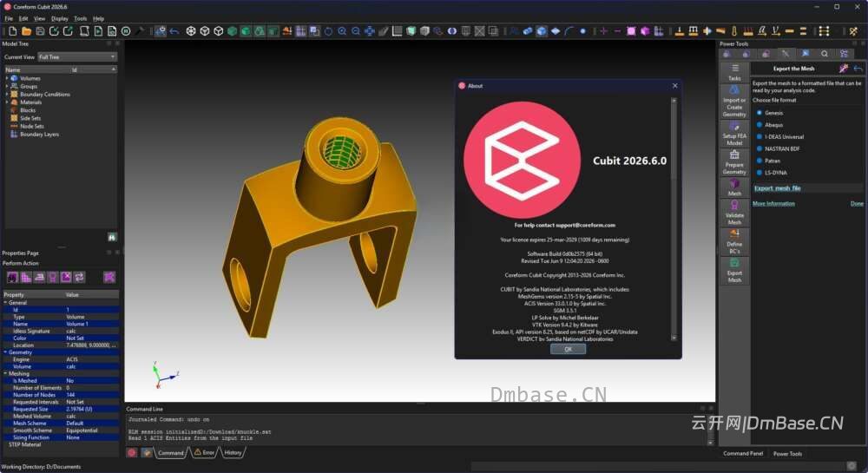Click the New file toolbar icon
This screenshot has height=473, width=868.
[x=13, y=31]
